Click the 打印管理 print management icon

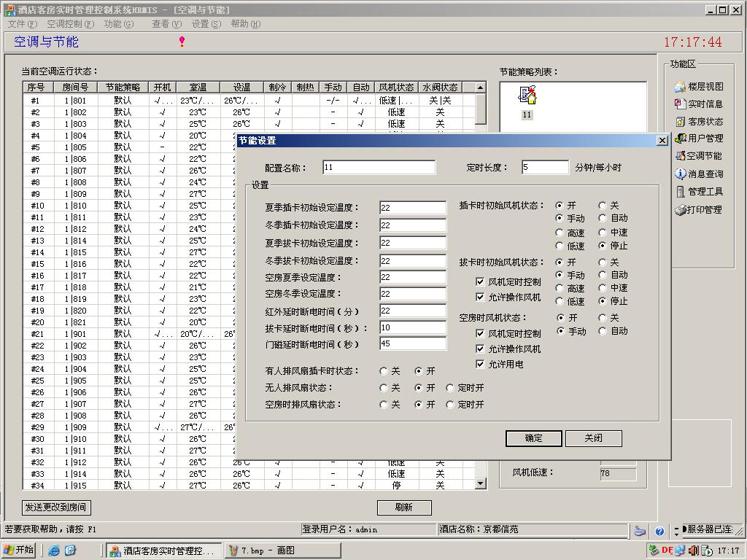(x=680, y=210)
